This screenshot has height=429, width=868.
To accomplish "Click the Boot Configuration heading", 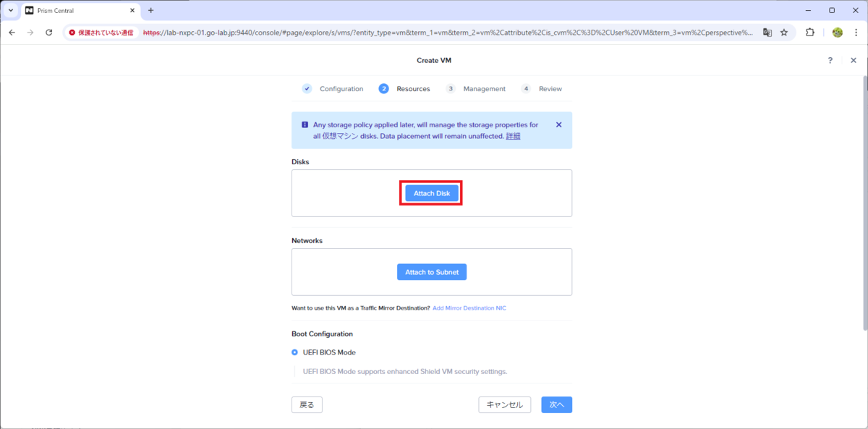I will 322,334.
